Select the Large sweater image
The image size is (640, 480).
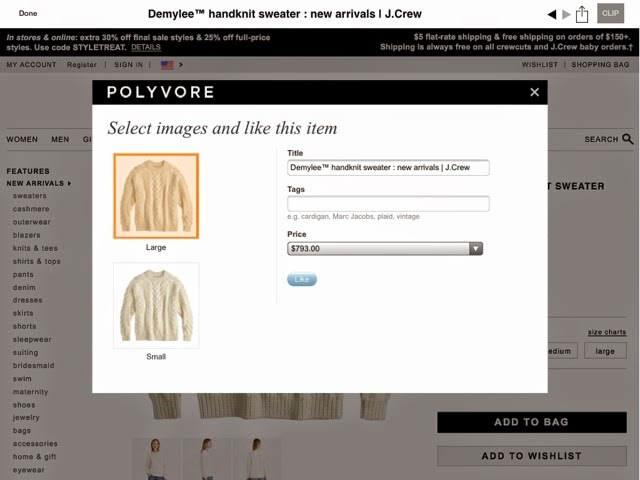[x=156, y=196]
